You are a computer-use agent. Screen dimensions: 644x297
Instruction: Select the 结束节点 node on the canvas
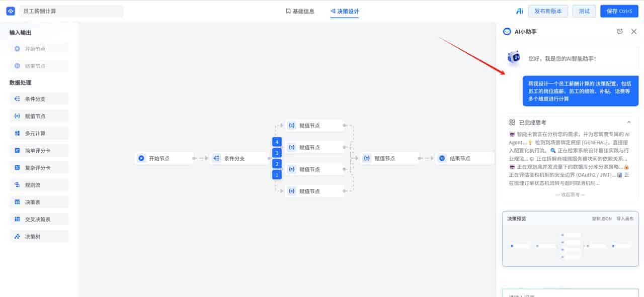click(x=465, y=158)
